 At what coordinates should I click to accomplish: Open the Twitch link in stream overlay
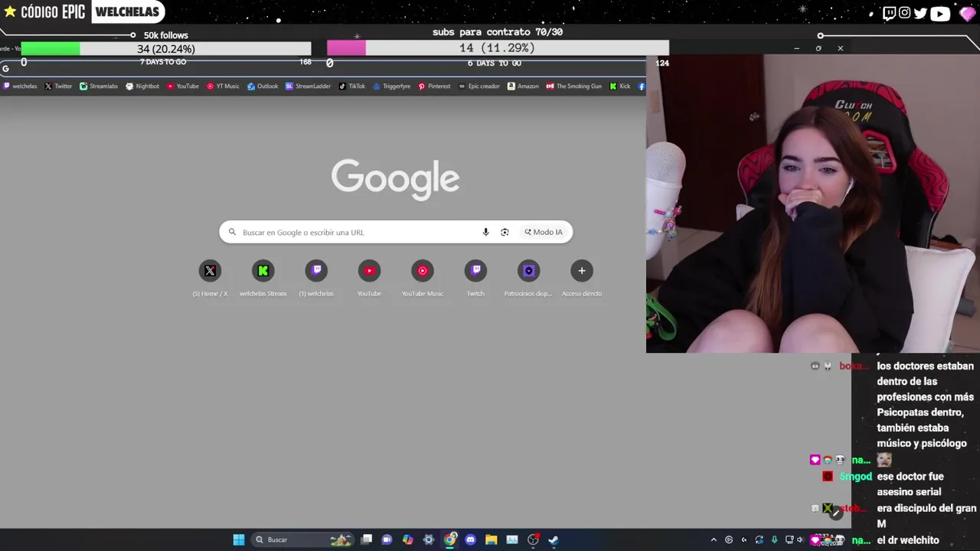tap(889, 13)
